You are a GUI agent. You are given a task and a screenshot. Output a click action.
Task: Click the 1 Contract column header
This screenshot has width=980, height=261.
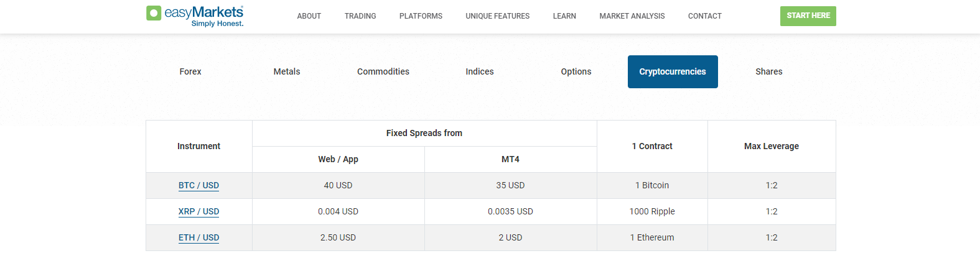point(652,146)
